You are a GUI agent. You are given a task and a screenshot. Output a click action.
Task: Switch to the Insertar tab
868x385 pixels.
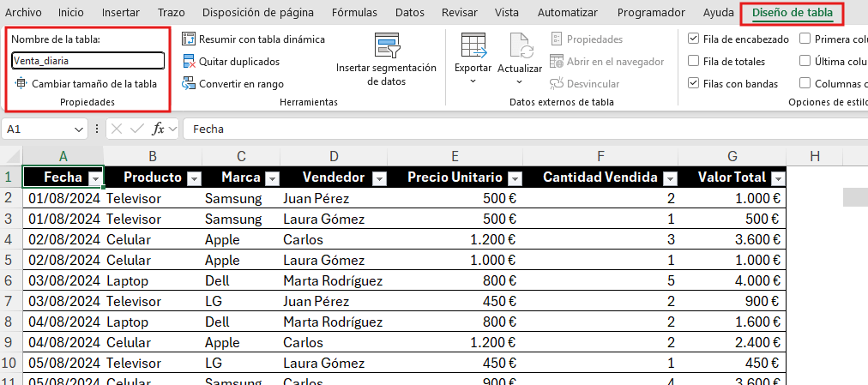tap(121, 12)
